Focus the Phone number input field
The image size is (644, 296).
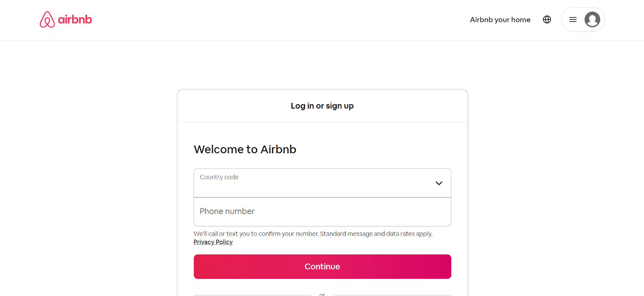click(322, 212)
